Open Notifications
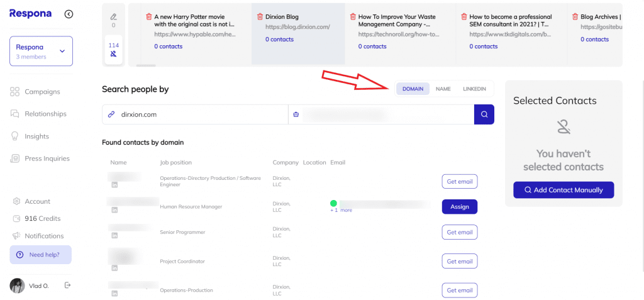The width and height of the screenshot is (644, 300). [38, 236]
